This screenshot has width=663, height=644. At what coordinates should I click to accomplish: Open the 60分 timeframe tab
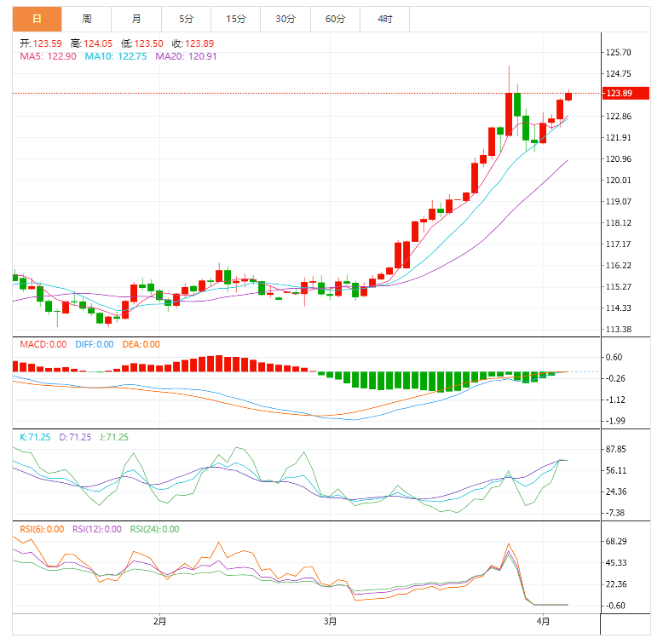335,19
